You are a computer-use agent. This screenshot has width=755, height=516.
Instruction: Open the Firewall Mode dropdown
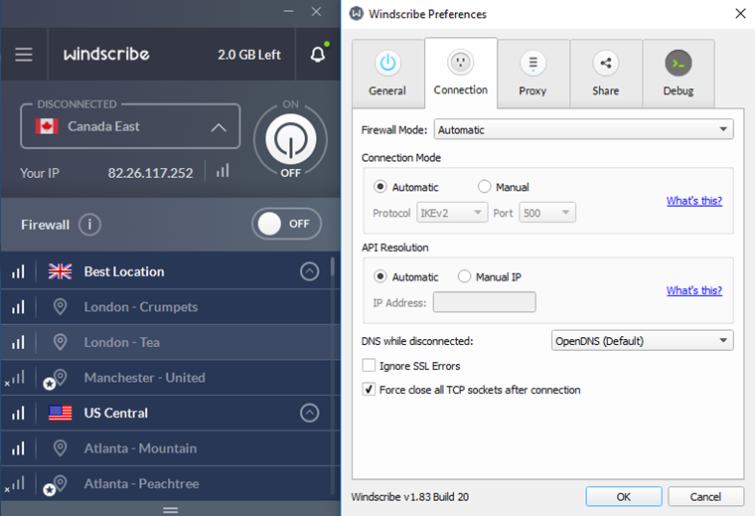[584, 129]
